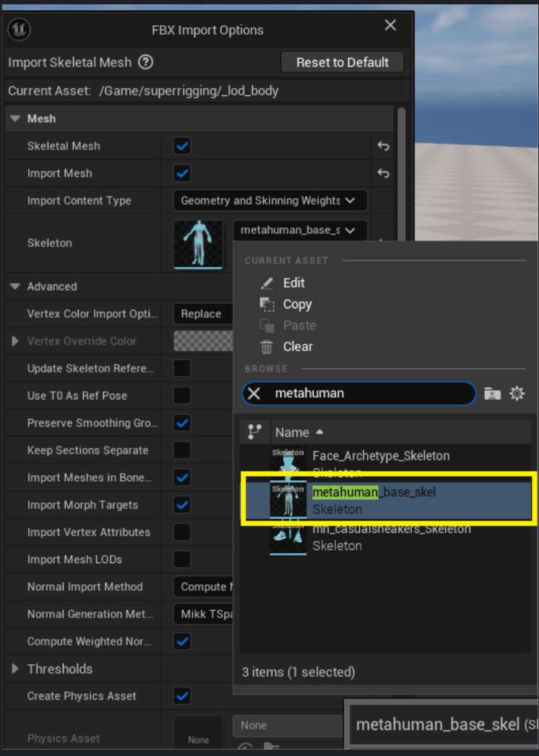Open Import Content Type dropdown
The height and width of the screenshot is (756, 539).
click(270, 201)
